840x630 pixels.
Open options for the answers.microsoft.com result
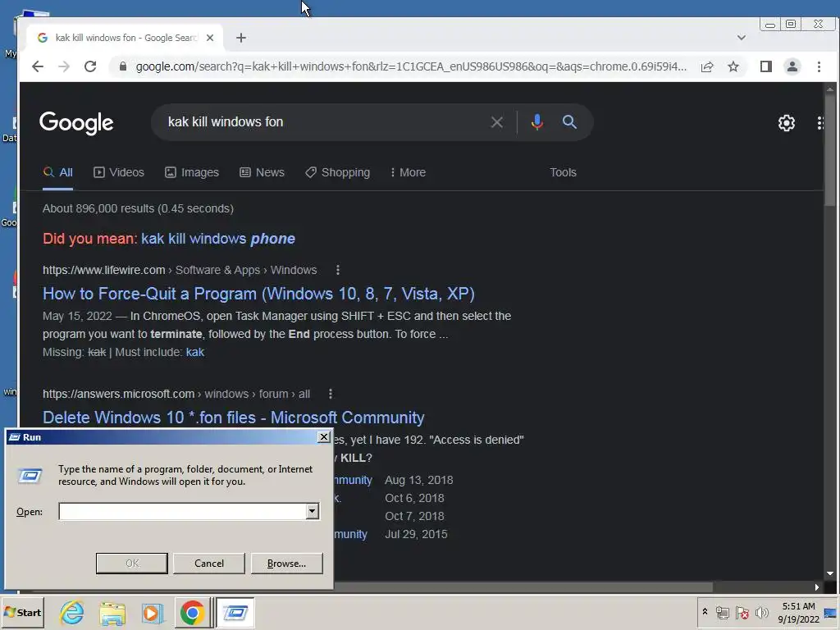coord(331,395)
